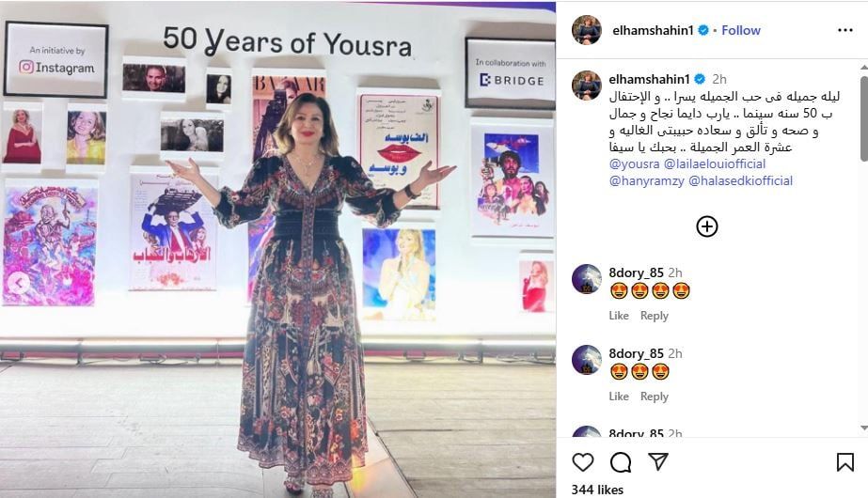Open 8dory_85 avatar on first comment
The height and width of the screenshot is (498, 868).
pos(586,279)
